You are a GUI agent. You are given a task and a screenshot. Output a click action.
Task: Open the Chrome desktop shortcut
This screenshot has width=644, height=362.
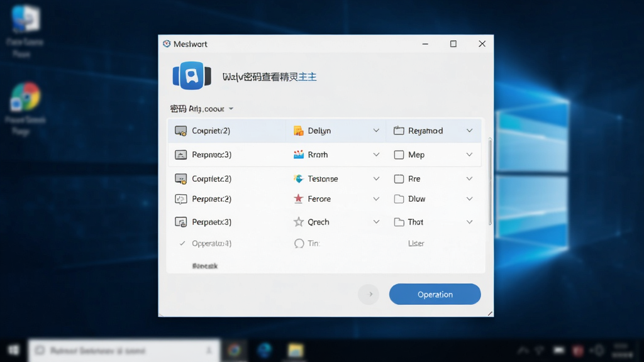click(x=25, y=97)
